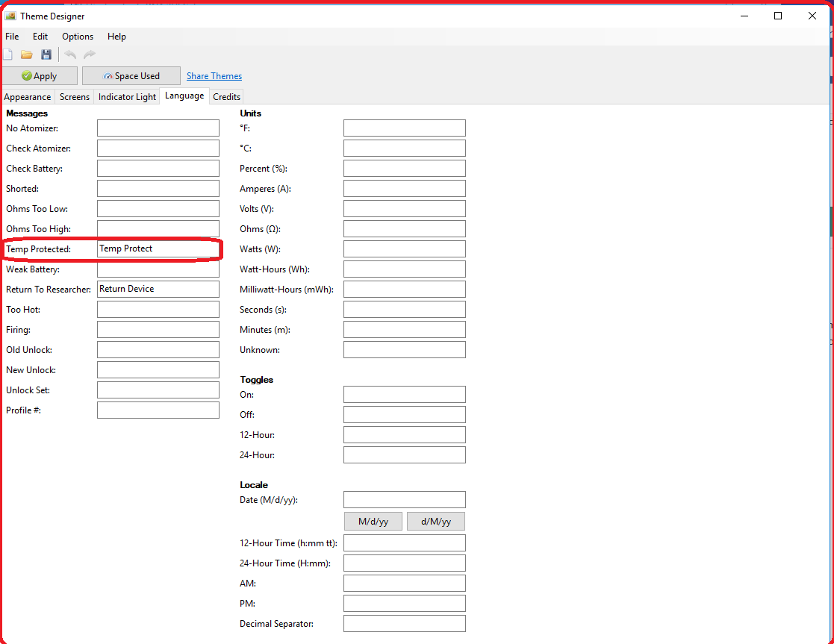Open the Help menu
The image size is (834, 644).
(116, 37)
